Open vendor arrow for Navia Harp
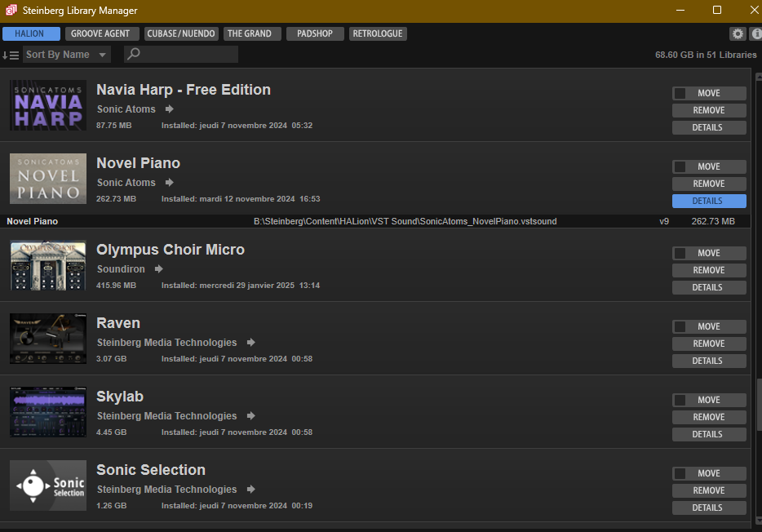 click(169, 109)
